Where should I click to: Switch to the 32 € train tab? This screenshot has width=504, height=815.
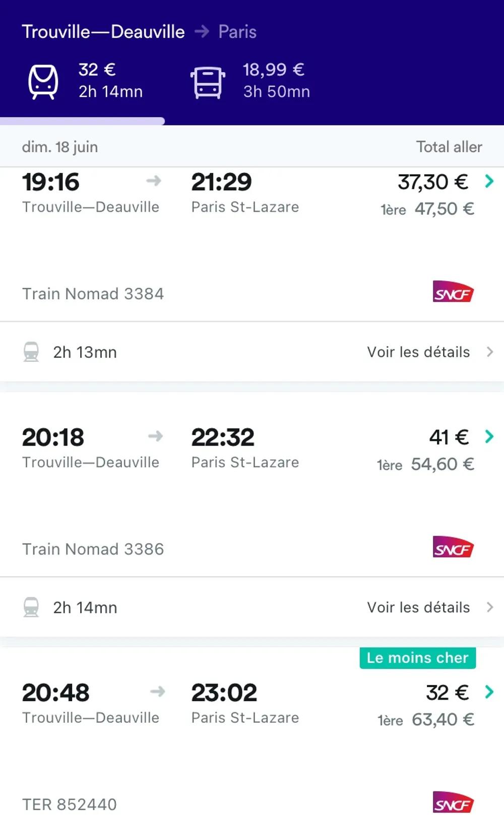click(x=110, y=81)
